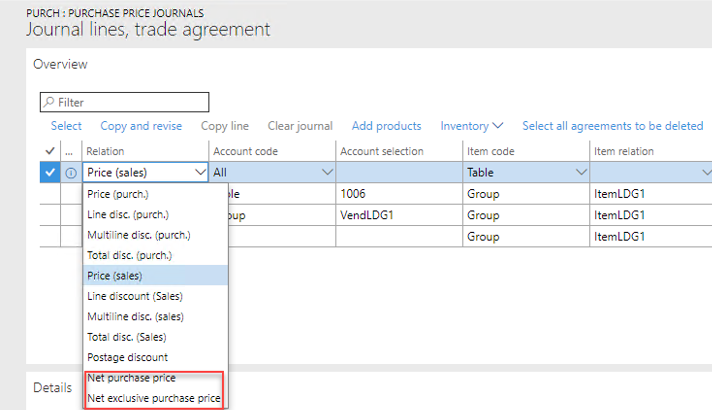This screenshot has width=712, height=410.
Task: Open the Account code All dropdown
Action: (326, 172)
